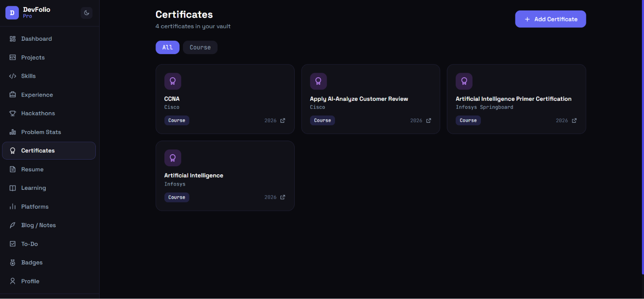Toggle the dark mode moon icon
Viewport: 644px width, 299px height.
click(87, 13)
